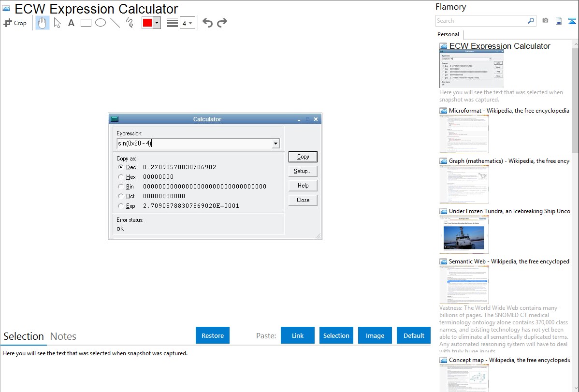Select the Bin radio button
The height and width of the screenshot is (392, 579).
120,187
